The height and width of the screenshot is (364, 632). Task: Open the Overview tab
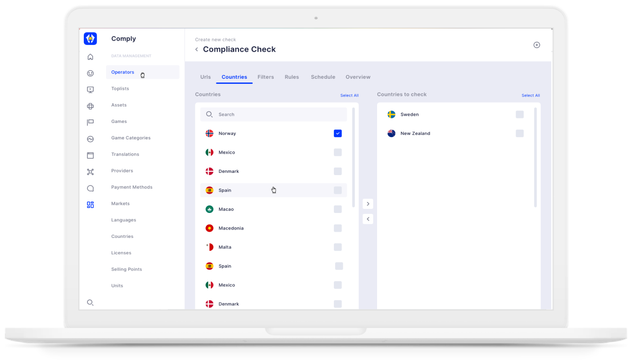358,77
